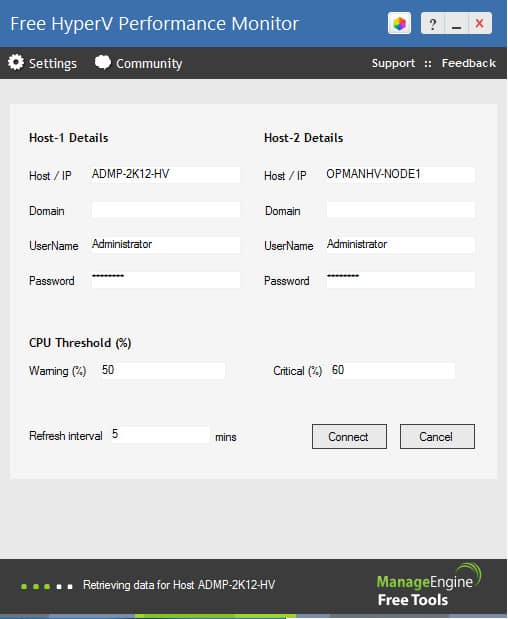508x619 pixels.
Task: Open the colorful cube icon in title bar
Action: 399,23
